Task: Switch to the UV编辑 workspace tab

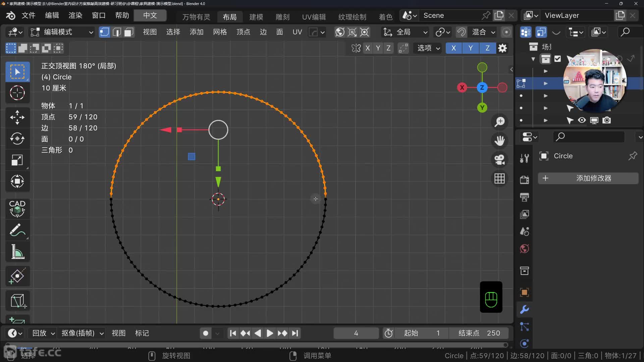Action: [x=314, y=17]
